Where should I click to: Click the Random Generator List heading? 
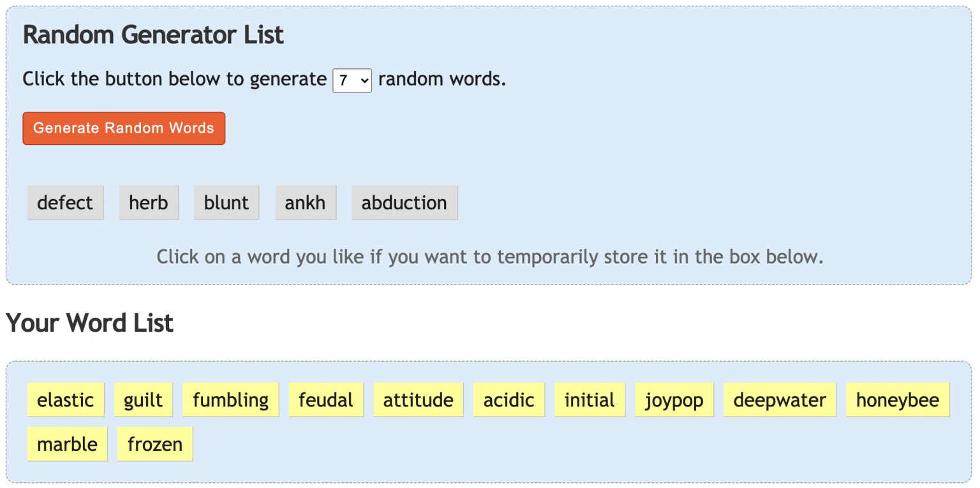[x=153, y=35]
